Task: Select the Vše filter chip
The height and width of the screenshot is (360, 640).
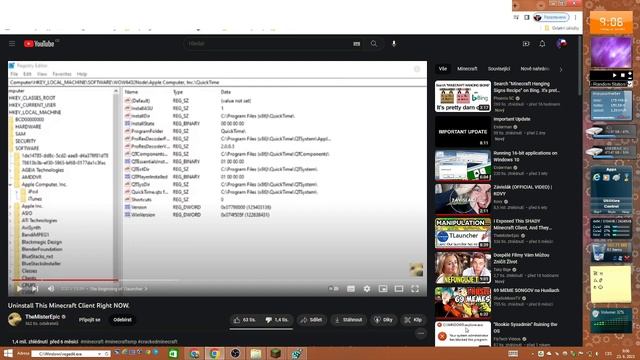Action: tap(443, 69)
